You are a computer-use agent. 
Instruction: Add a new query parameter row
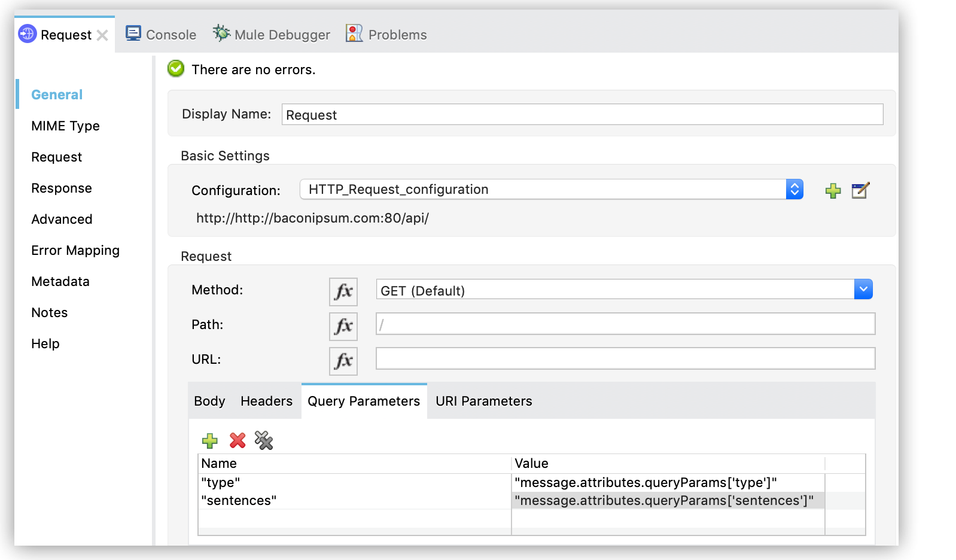(210, 441)
